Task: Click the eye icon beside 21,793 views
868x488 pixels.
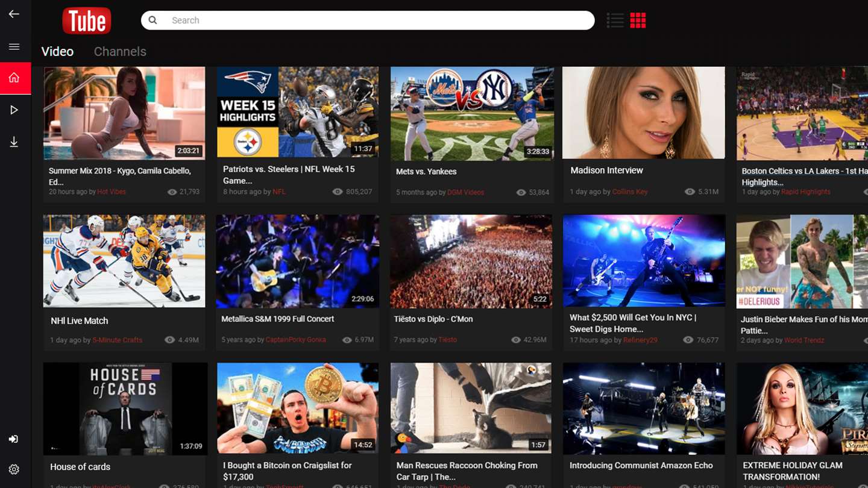Action: click(172, 192)
